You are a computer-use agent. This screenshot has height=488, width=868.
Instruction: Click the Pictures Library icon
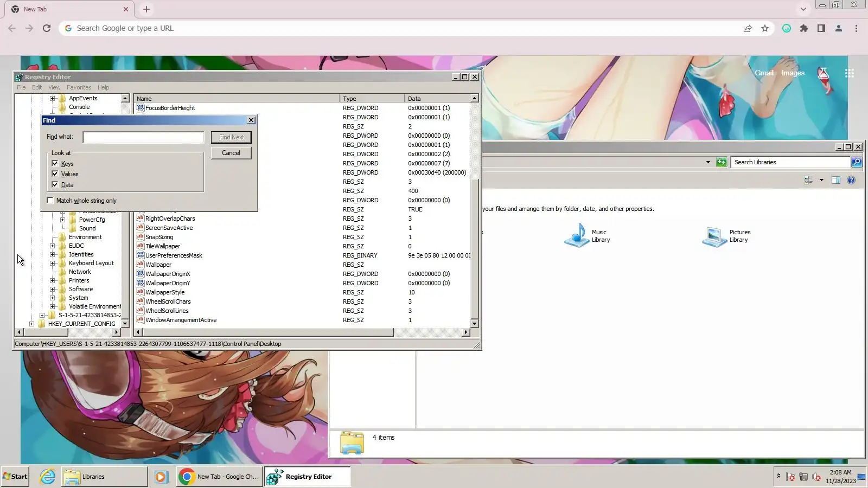[x=714, y=236]
